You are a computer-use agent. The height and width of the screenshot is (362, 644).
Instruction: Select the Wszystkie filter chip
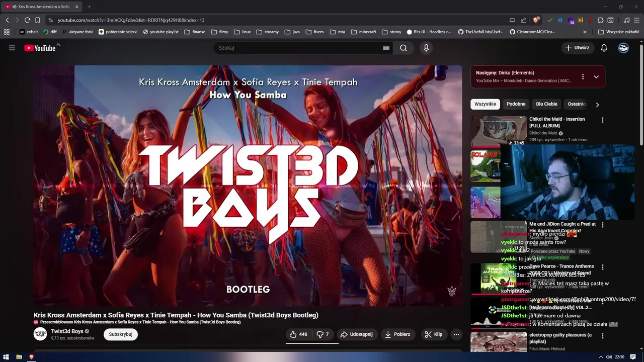[485, 104]
